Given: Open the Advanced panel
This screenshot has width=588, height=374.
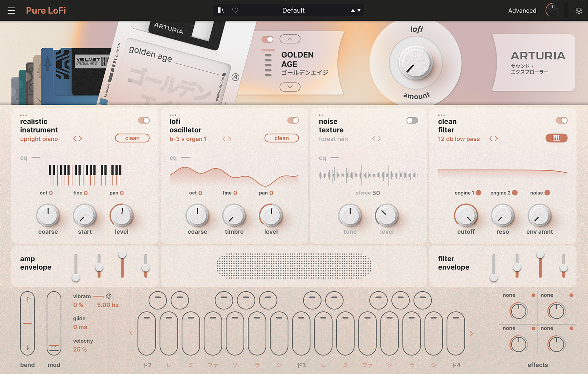Looking at the screenshot, I should coord(522,11).
